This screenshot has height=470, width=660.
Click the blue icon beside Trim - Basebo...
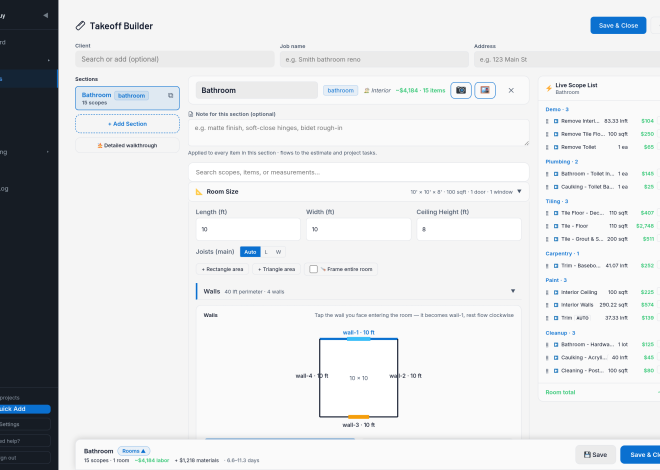pos(556,266)
